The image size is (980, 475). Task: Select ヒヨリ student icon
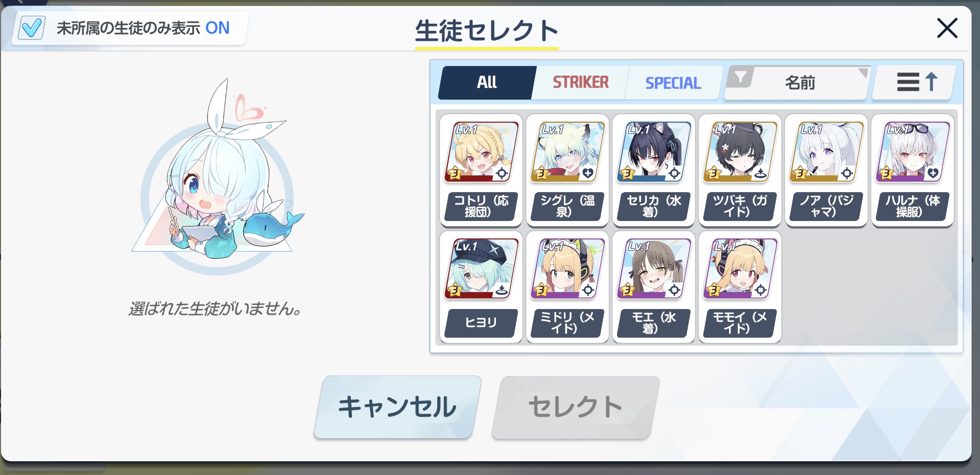[481, 287]
